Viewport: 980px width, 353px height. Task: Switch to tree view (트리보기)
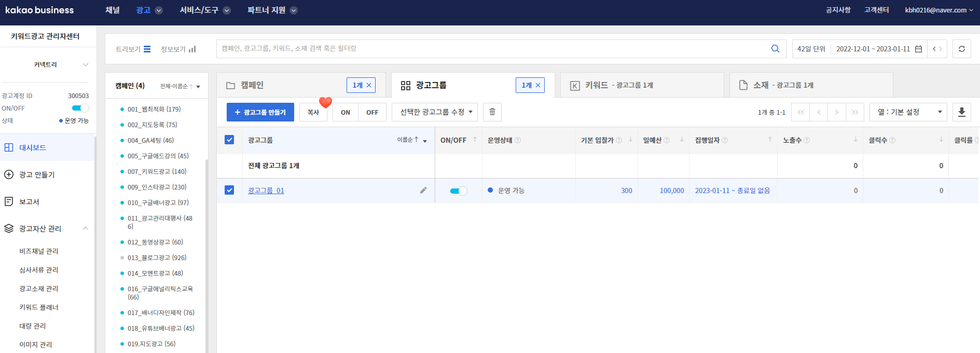(x=133, y=49)
